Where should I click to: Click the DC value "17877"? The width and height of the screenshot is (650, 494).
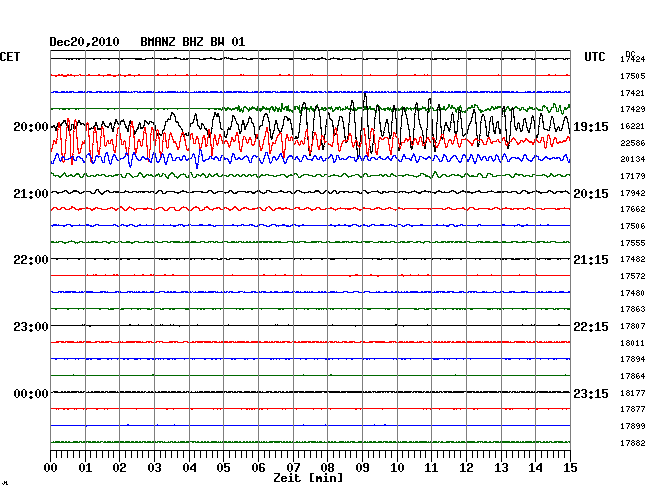coord(633,409)
